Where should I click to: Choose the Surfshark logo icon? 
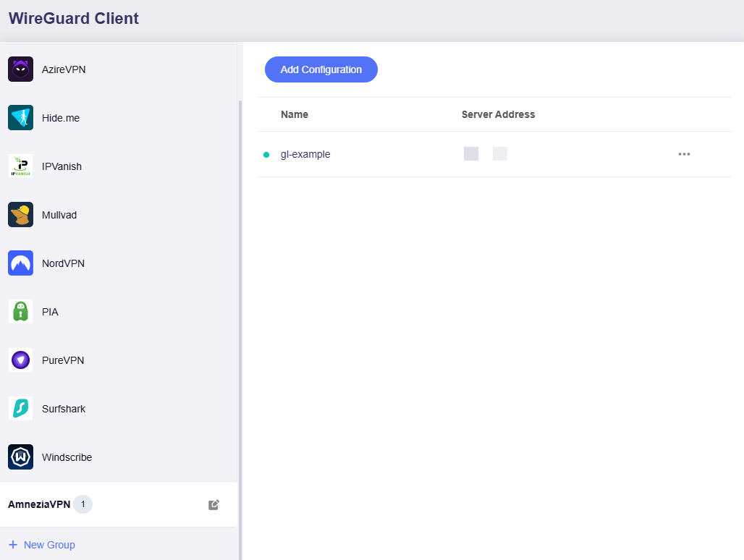20,409
